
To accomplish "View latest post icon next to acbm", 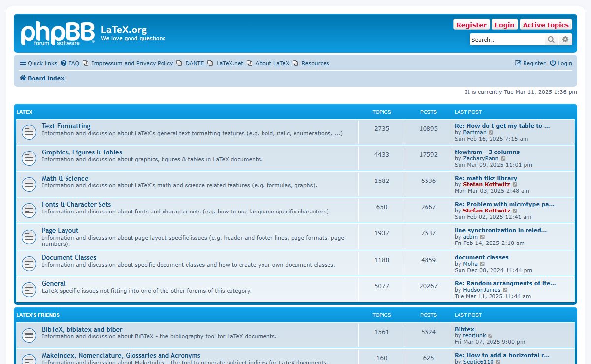I will coord(483,237).
